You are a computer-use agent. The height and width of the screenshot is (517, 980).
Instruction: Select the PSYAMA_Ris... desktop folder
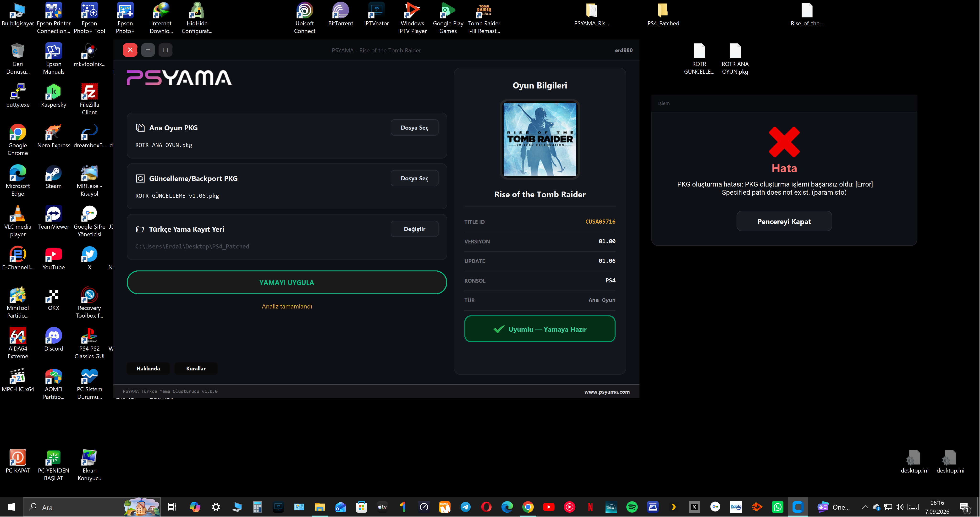[x=591, y=14]
